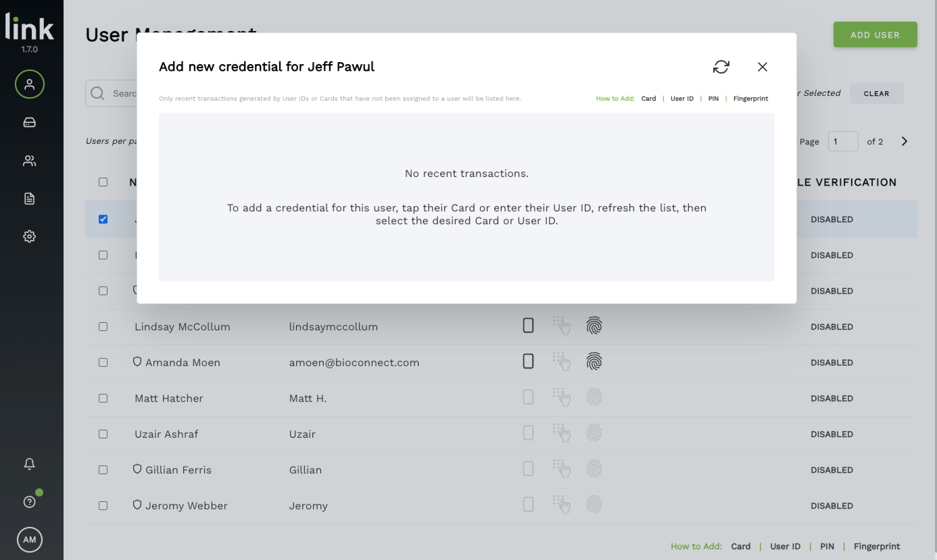Click card icon for Gillian Ferris

tap(528, 469)
